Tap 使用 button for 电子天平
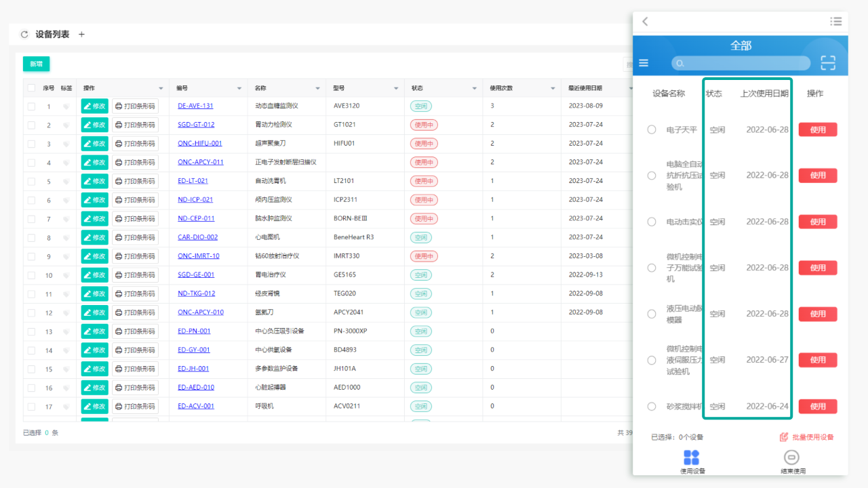The image size is (868, 488). click(x=818, y=129)
